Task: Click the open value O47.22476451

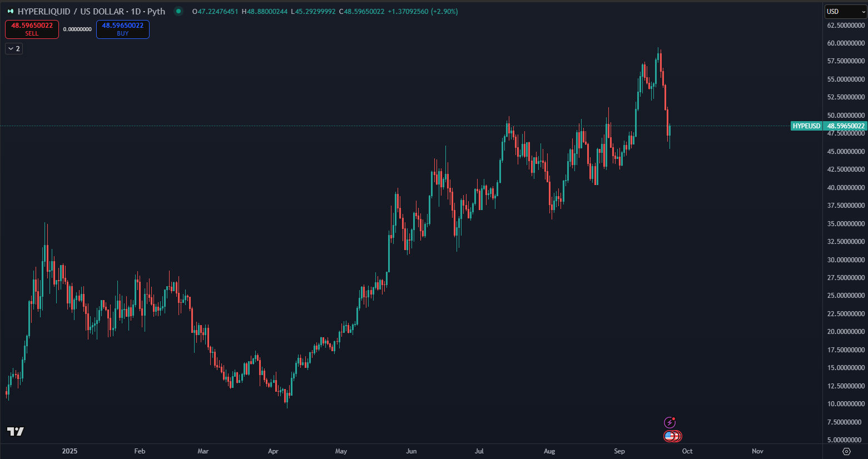Action: pyautogui.click(x=215, y=11)
